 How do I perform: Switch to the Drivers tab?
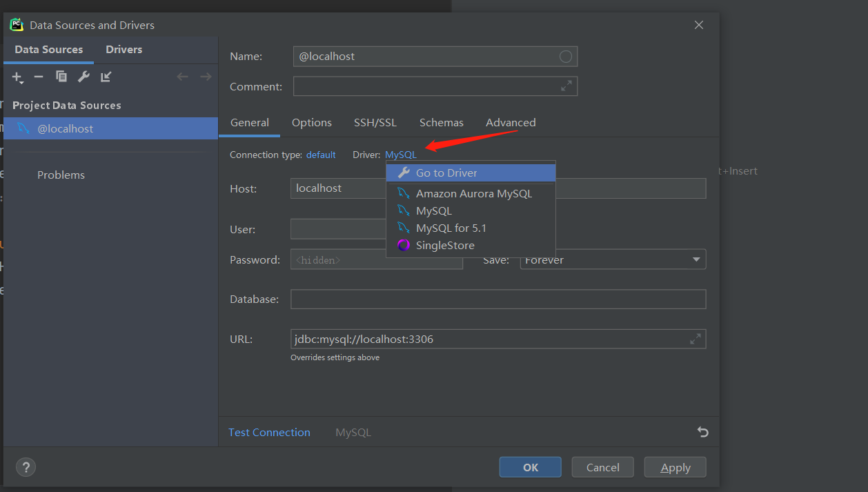124,50
